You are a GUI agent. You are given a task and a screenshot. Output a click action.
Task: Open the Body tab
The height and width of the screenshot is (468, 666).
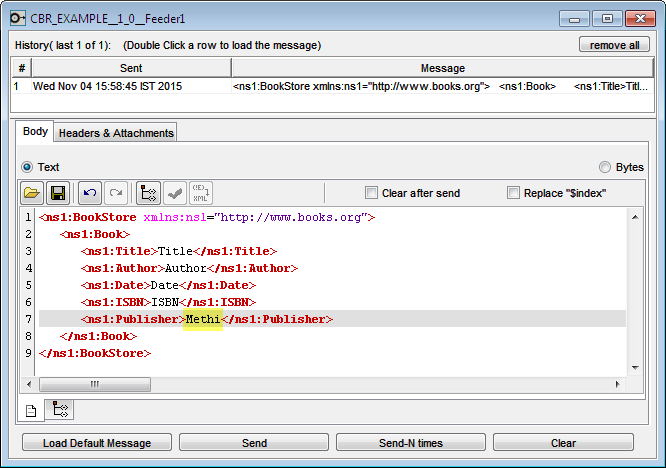(x=35, y=131)
